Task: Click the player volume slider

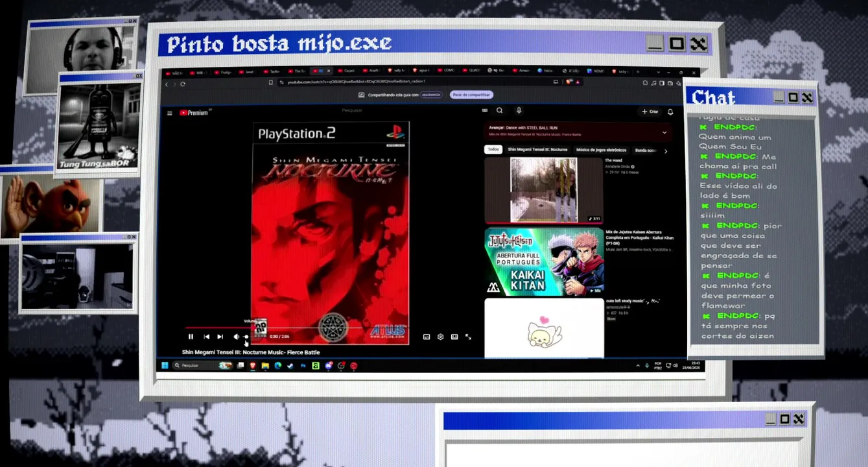Action: (246, 337)
